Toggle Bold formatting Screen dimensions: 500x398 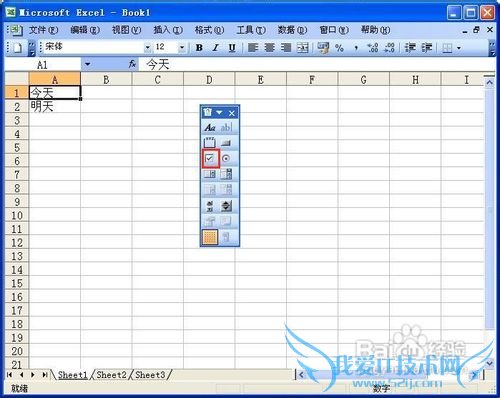click(199, 48)
